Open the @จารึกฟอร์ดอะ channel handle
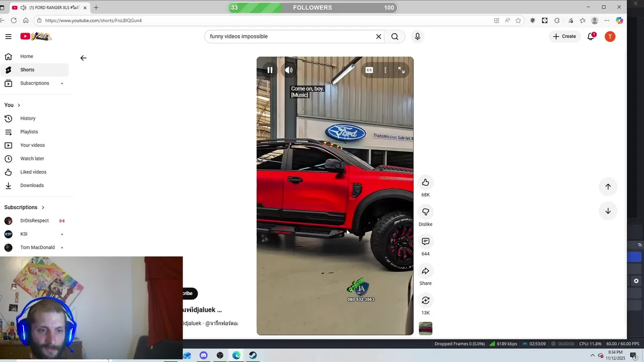 221,323
